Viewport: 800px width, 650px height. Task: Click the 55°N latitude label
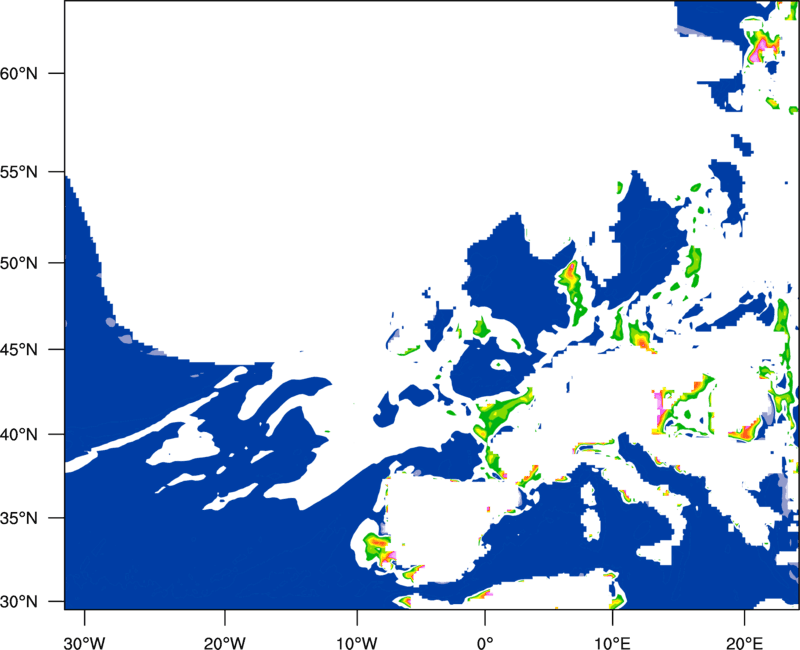[19, 172]
